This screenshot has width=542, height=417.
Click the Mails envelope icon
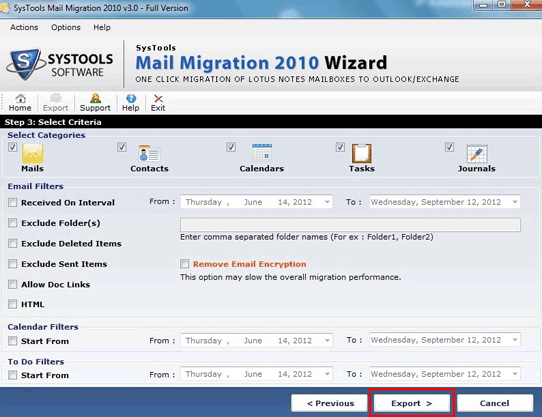(x=32, y=153)
